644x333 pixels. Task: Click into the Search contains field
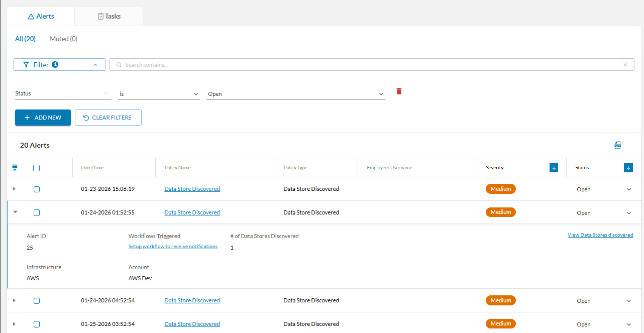(x=372, y=65)
